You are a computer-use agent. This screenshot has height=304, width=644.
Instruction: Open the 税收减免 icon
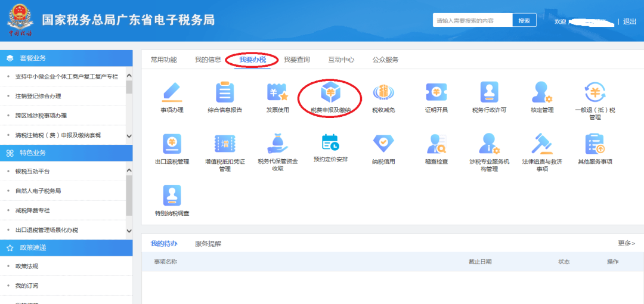(383, 92)
